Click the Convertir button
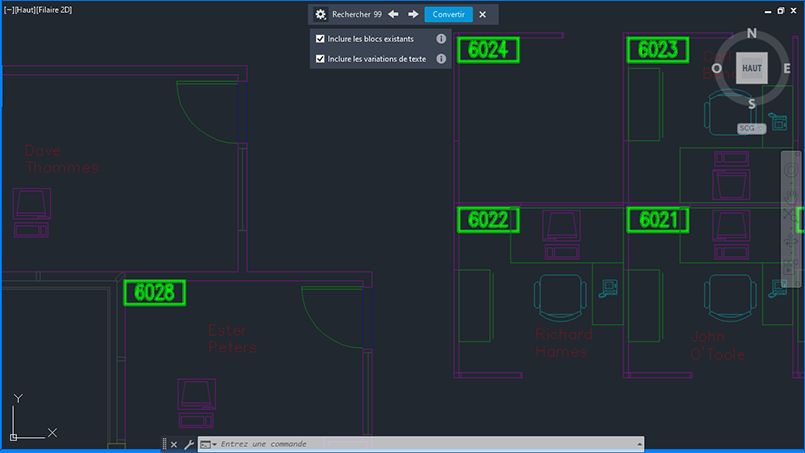This screenshot has width=805, height=453. pyautogui.click(x=448, y=14)
